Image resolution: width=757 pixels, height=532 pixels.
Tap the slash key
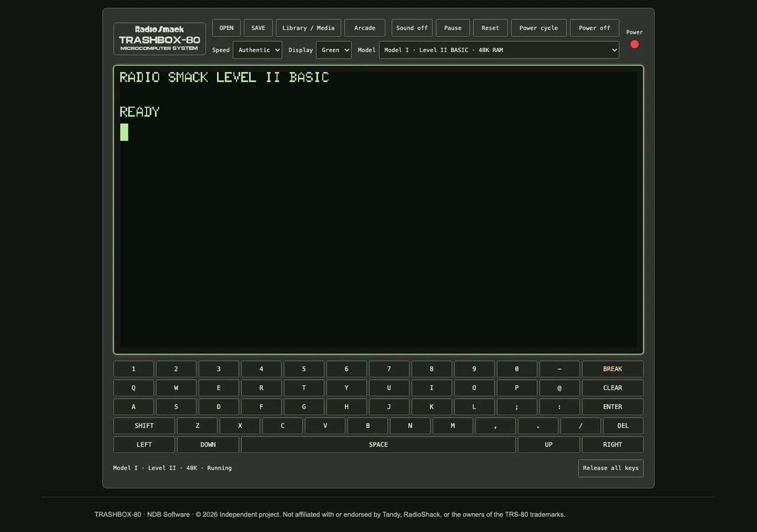point(581,426)
